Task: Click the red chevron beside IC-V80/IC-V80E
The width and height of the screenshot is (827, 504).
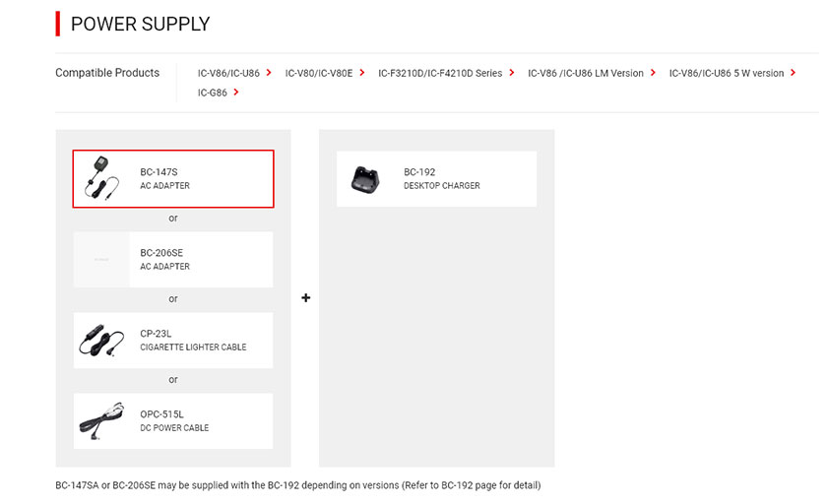Action: click(362, 73)
